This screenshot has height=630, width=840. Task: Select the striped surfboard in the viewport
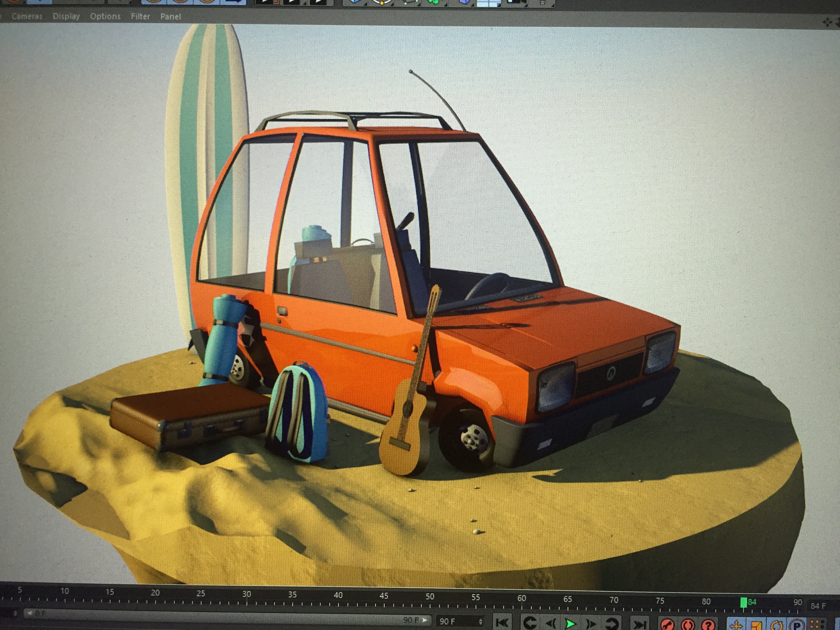tap(207, 152)
